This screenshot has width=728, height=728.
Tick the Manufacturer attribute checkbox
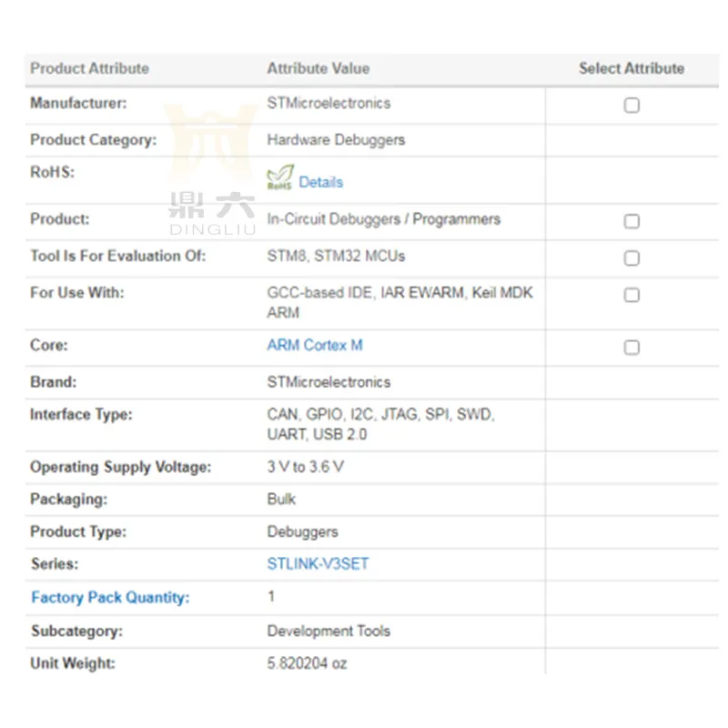click(x=632, y=106)
